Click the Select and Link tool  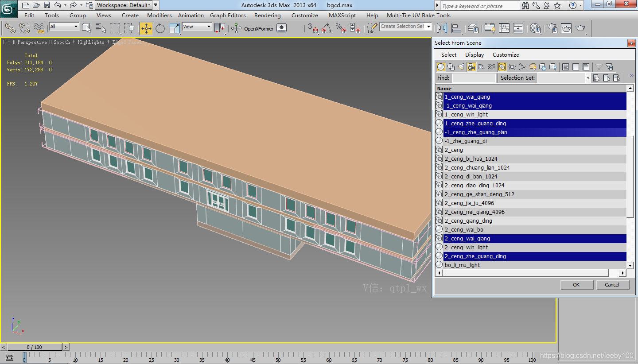[10, 28]
